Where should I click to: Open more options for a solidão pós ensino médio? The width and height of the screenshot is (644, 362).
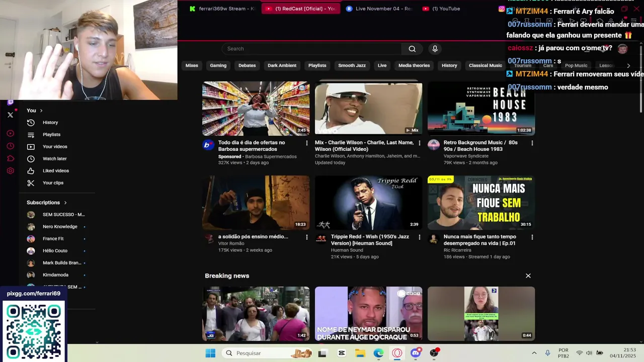[307, 237]
